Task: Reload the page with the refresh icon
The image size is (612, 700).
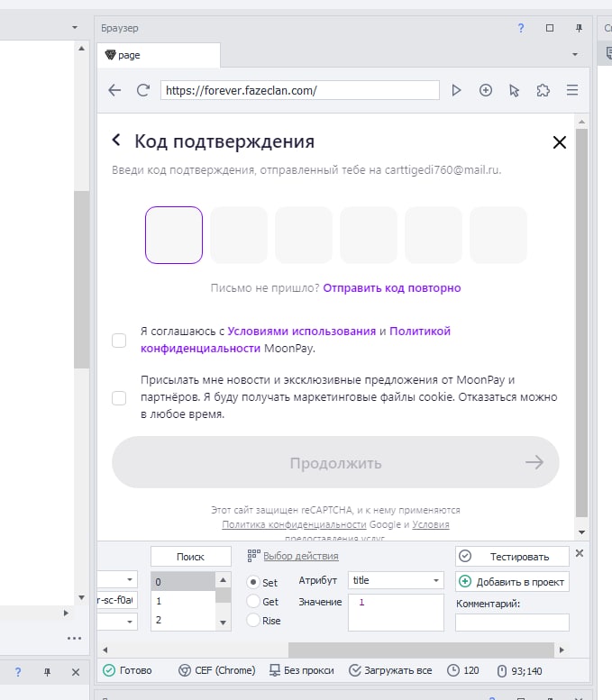Action: pyautogui.click(x=143, y=91)
